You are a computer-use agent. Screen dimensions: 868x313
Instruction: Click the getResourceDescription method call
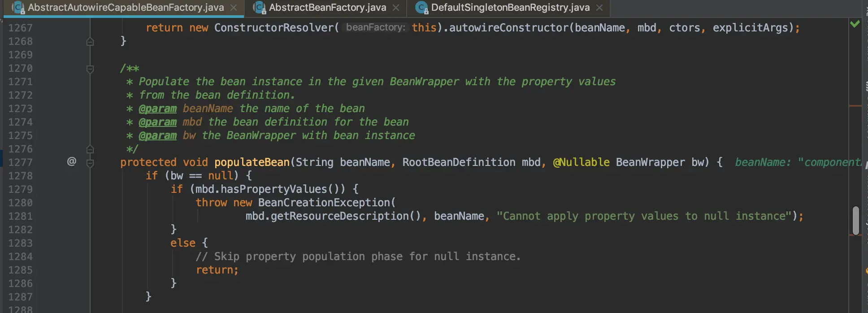[340, 216]
